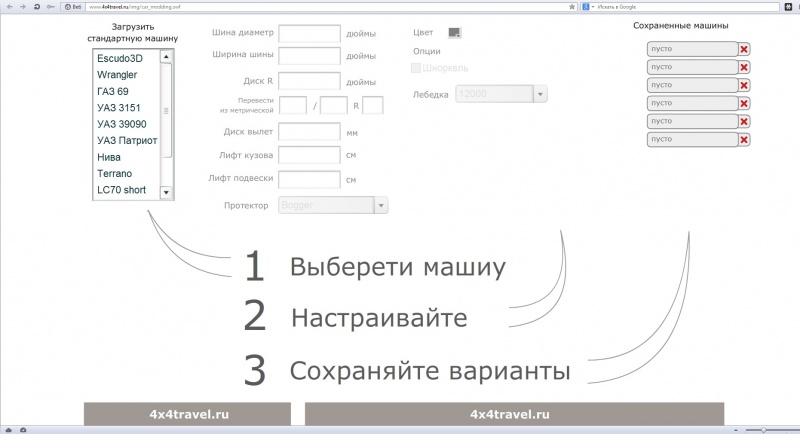Viewport: 800px width, 434px height.
Task: Delete the fifth saved car slot
Action: click(744, 121)
